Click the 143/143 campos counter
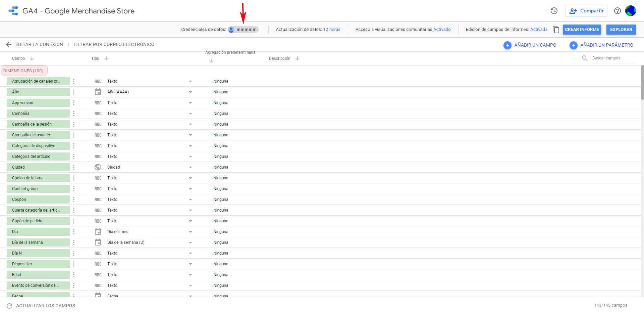 pyautogui.click(x=610, y=305)
